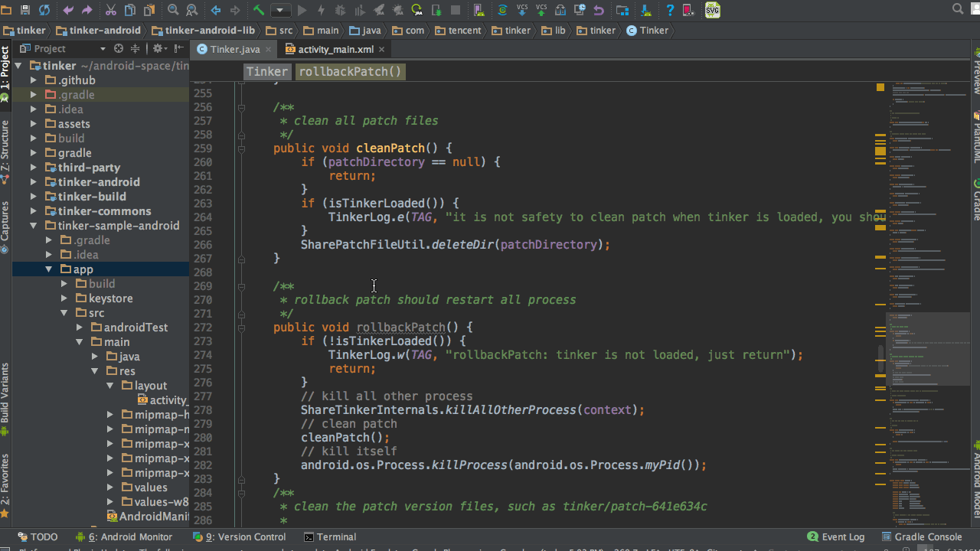This screenshot has height=551, width=980.
Task: Click the Synchronize refresh icon
Action: [x=44, y=10]
